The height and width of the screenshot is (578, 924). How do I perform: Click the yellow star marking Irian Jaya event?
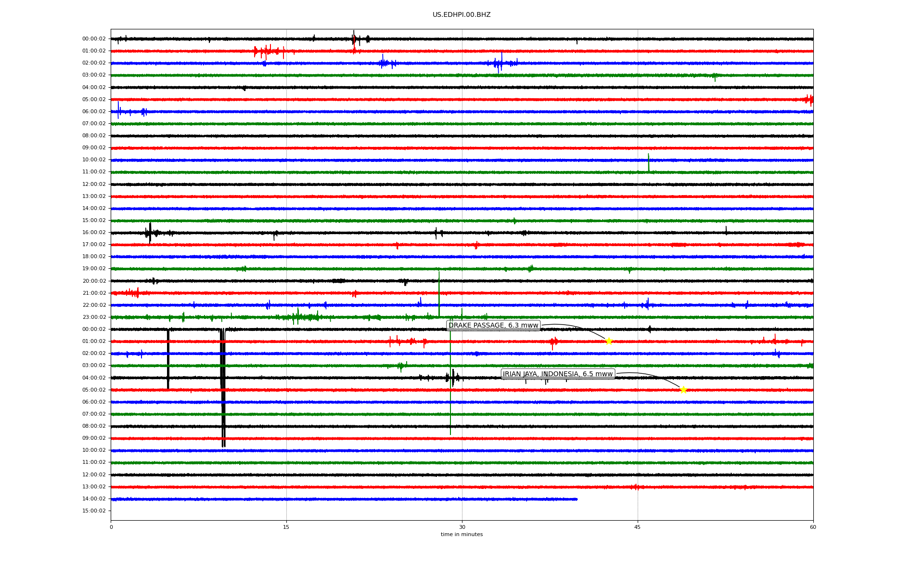tap(683, 390)
